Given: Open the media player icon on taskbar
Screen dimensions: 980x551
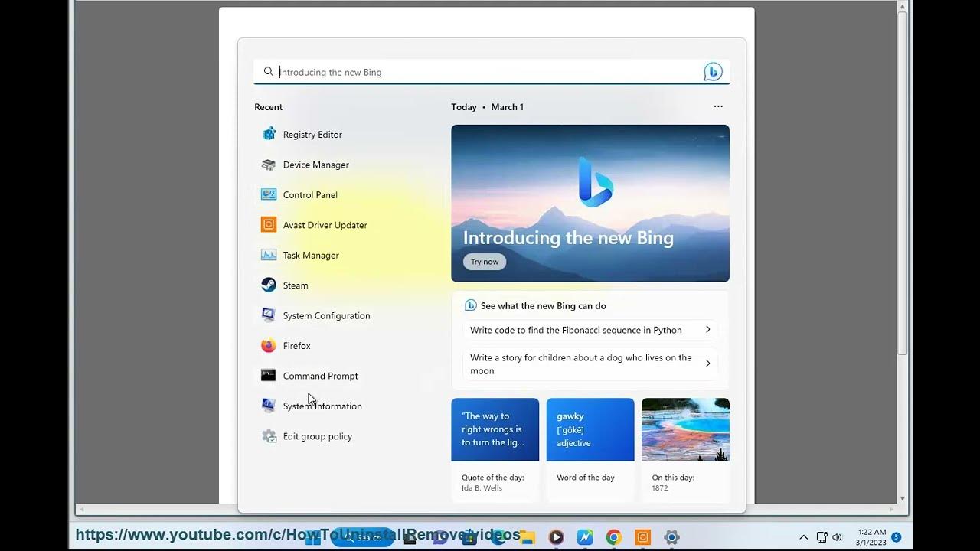Looking at the screenshot, I should [x=557, y=537].
